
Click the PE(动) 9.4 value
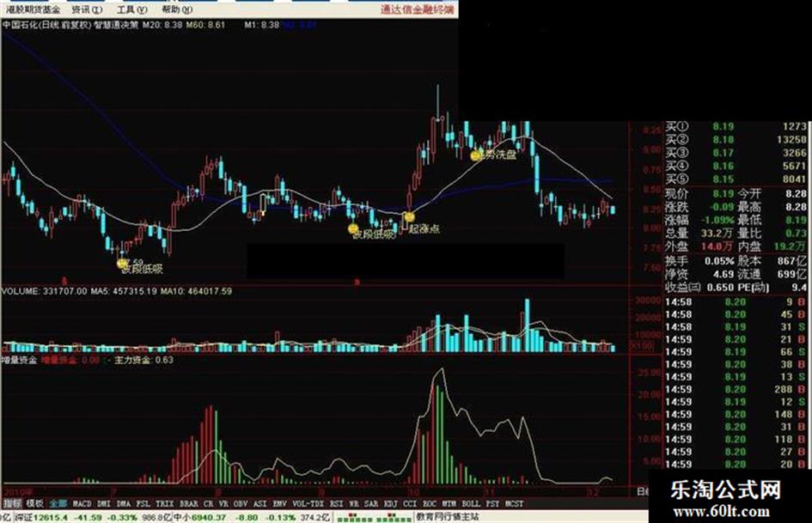pos(800,287)
